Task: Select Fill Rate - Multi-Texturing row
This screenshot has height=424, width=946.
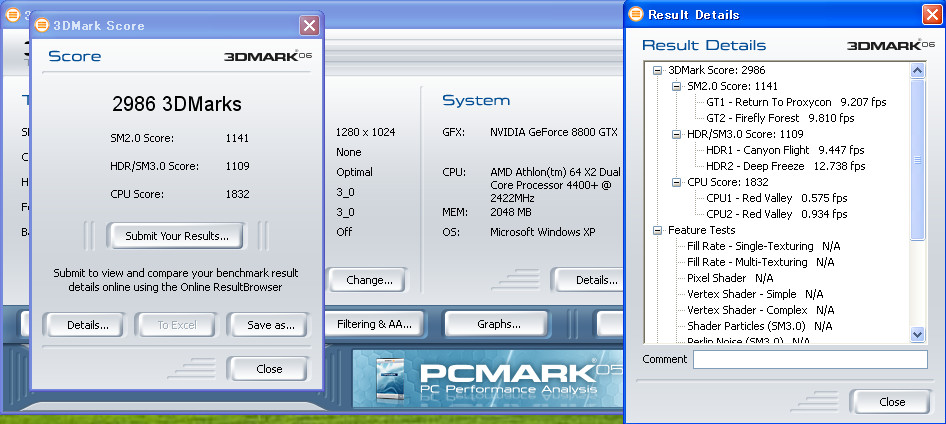Action: pyautogui.click(x=760, y=262)
